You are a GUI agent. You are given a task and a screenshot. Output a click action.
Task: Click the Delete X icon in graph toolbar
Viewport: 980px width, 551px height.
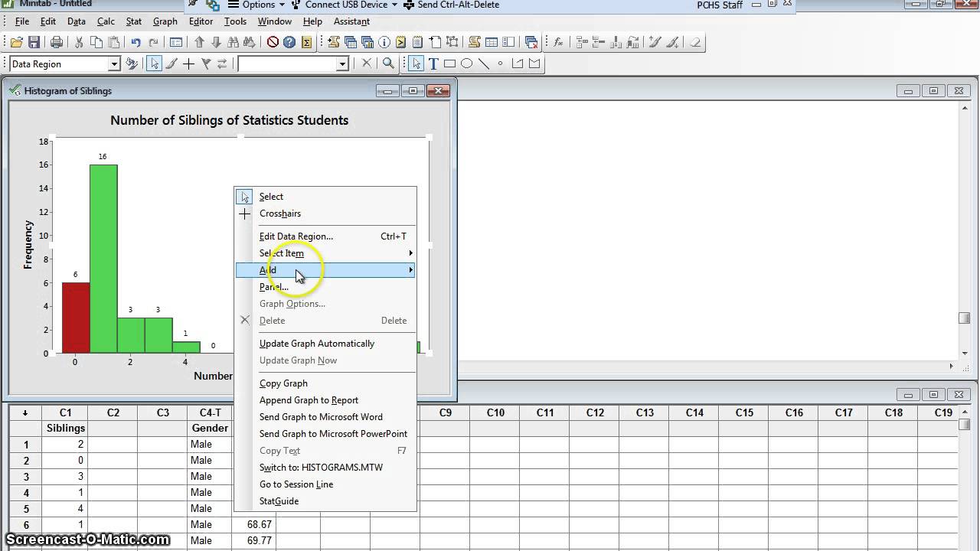click(x=367, y=64)
